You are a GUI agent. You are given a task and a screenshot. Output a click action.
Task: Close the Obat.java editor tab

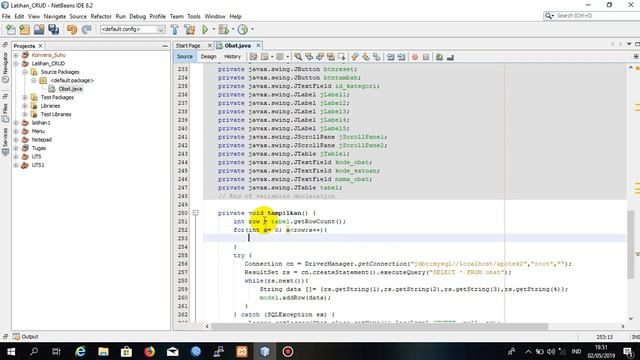(x=258, y=46)
